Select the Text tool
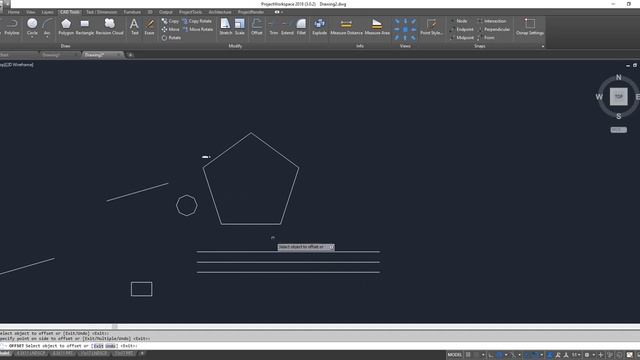Viewport: 640px width, 360px height. (134, 27)
